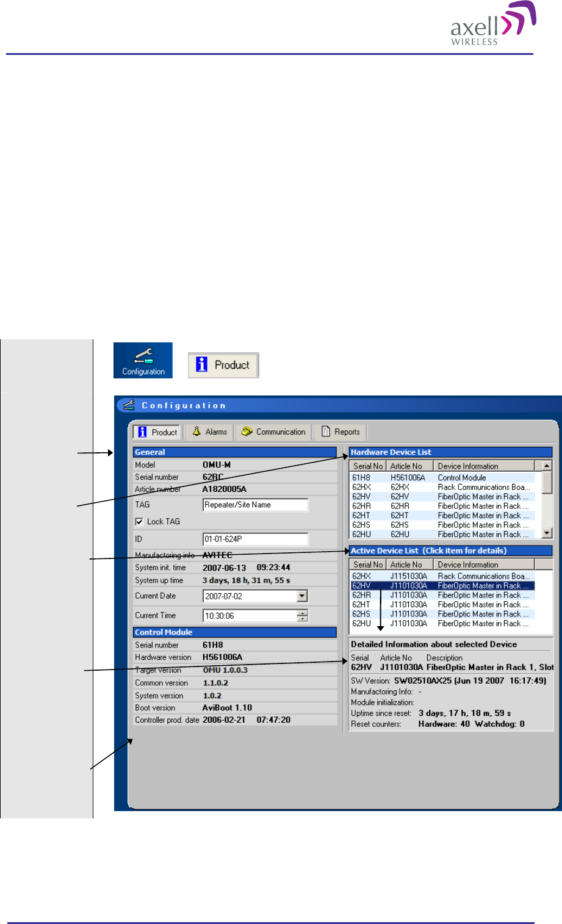This screenshot has height=924, width=562.
Task: Sort Active Device List by Serial No
Action: pyautogui.click(x=367, y=565)
